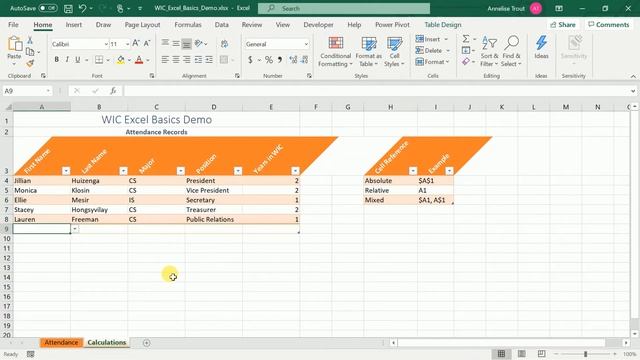Open Conditional Formatting
The width and height of the screenshot is (640, 360).
[x=336, y=52]
